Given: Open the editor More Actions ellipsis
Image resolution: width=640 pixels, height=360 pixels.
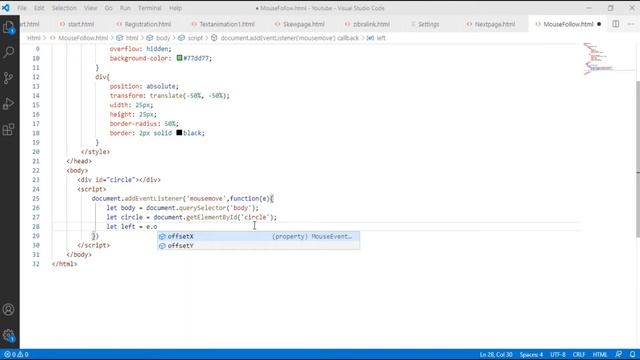Looking at the screenshot, I should [631, 24].
